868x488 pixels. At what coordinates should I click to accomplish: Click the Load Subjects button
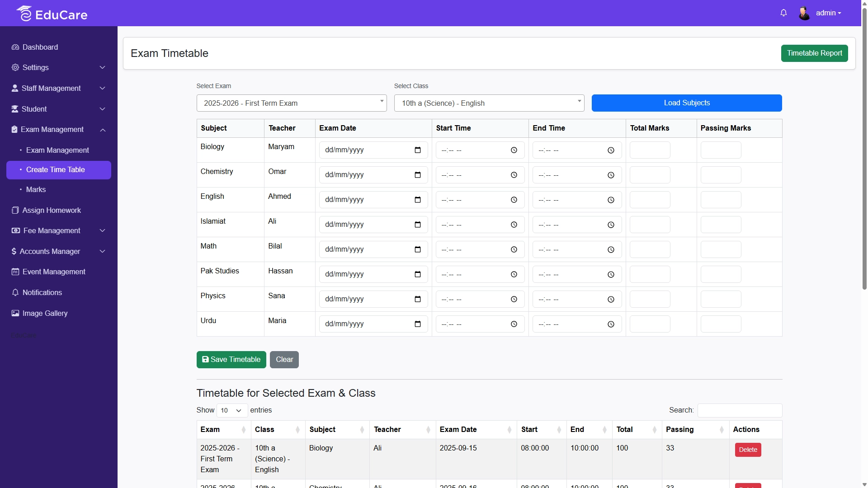(x=687, y=103)
